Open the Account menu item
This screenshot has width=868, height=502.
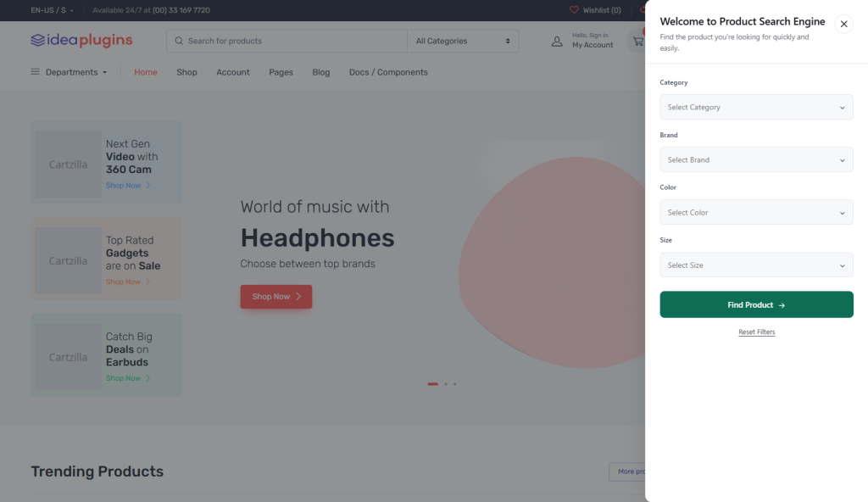coord(232,72)
